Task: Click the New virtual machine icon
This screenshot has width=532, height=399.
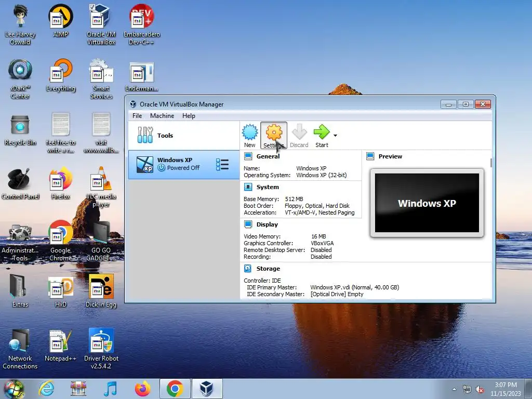Action: (x=250, y=136)
